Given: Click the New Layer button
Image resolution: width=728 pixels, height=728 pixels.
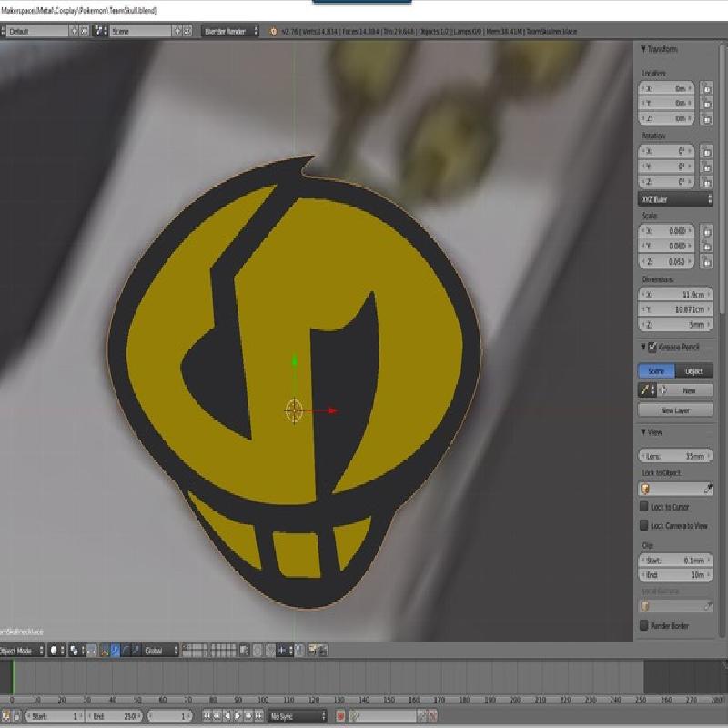Looking at the screenshot, I should point(675,410).
